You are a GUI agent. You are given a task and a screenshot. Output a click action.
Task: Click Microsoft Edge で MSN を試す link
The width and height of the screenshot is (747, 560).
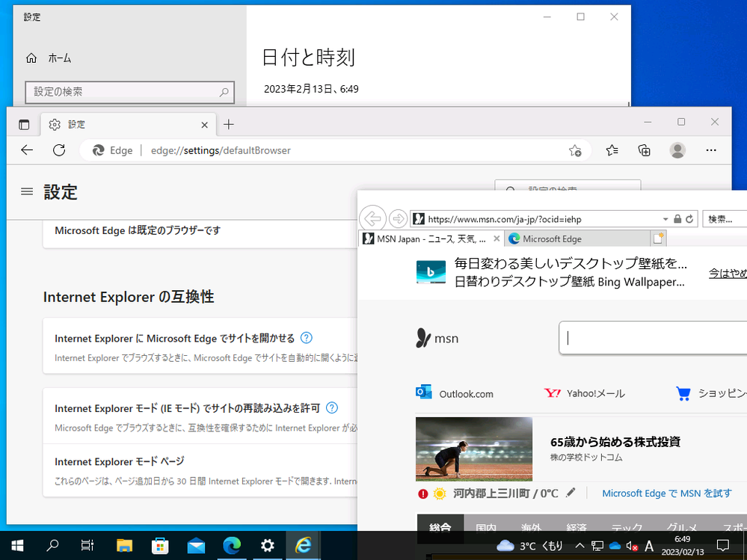pos(667,493)
